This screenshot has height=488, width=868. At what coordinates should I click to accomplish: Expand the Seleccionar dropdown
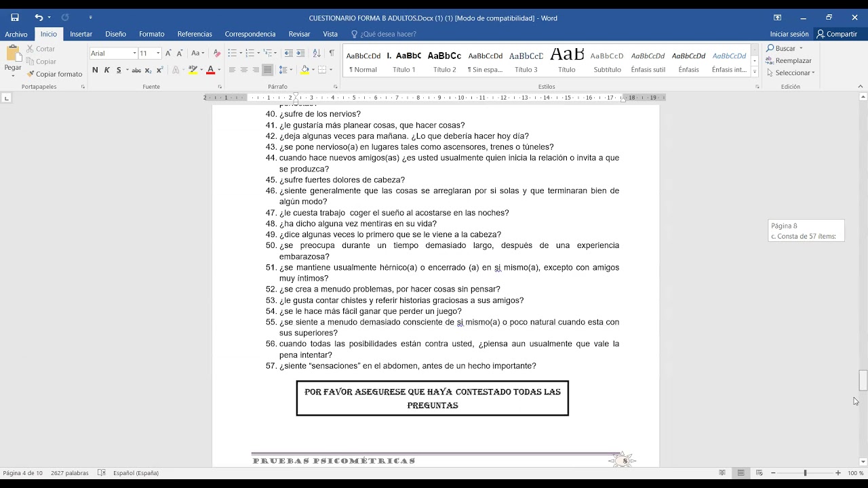[x=791, y=73]
